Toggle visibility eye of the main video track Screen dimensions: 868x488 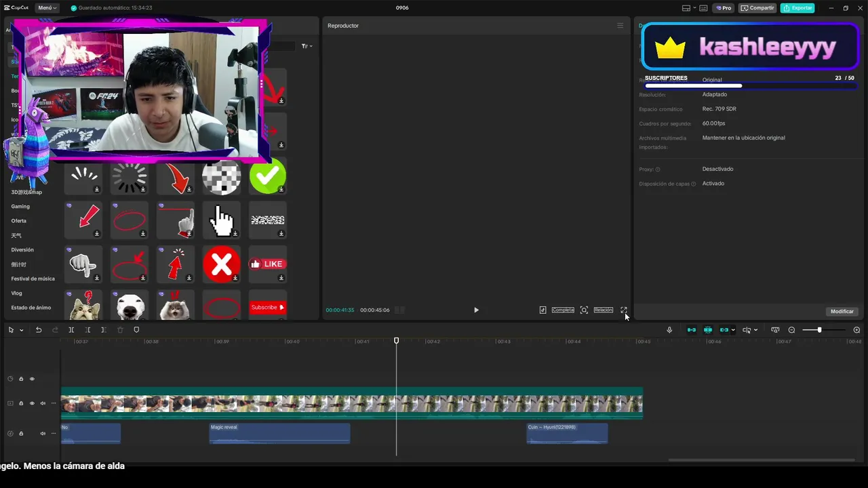coord(32,403)
